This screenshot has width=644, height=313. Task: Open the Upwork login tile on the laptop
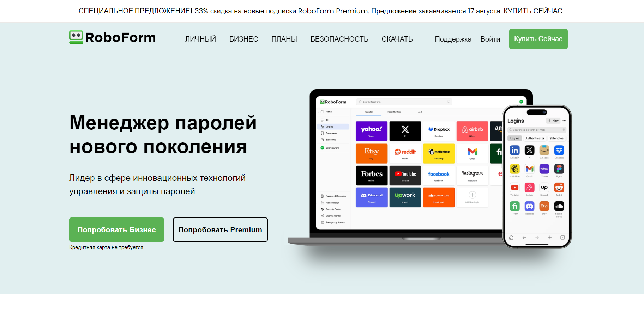[x=405, y=197]
